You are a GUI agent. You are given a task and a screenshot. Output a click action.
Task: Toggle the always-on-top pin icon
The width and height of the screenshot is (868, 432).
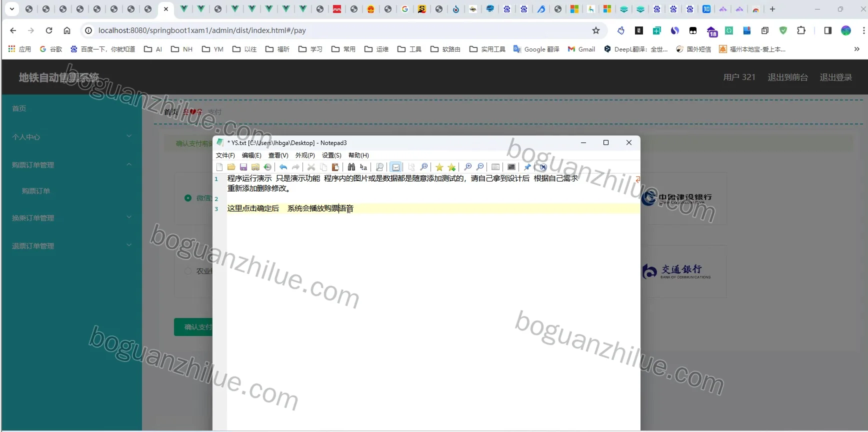[x=527, y=167]
